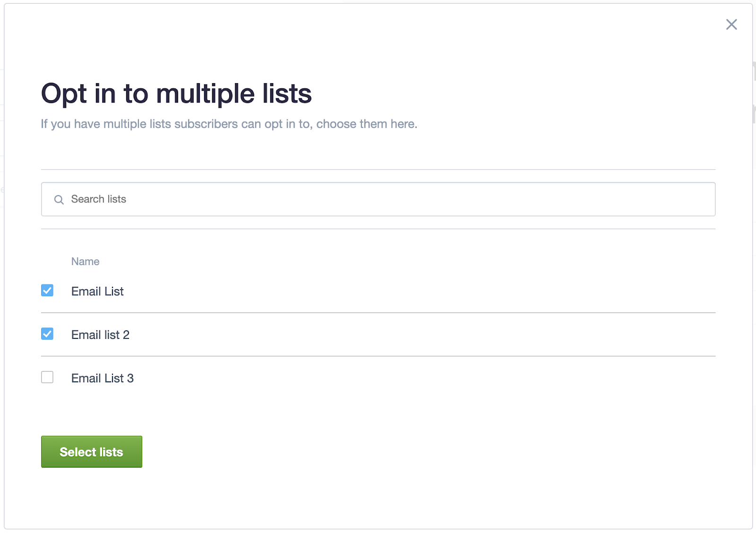This screenshot has height=534, width=756.
Task: Click the Search lists placeholder text
Action: 99,199
